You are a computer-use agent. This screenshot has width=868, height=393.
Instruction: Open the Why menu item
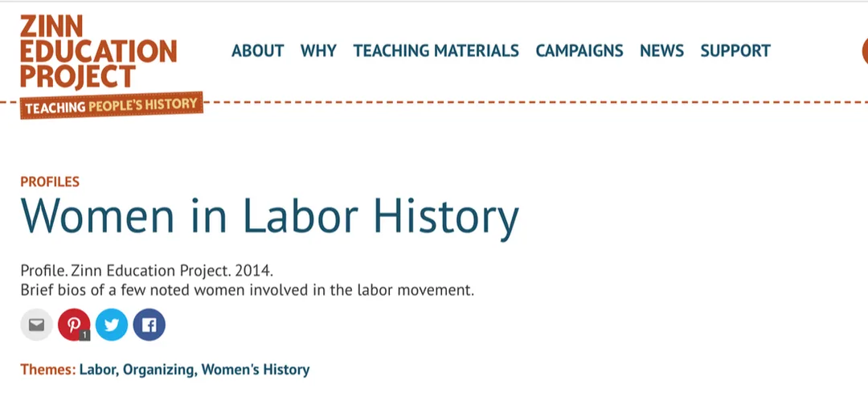318,51
